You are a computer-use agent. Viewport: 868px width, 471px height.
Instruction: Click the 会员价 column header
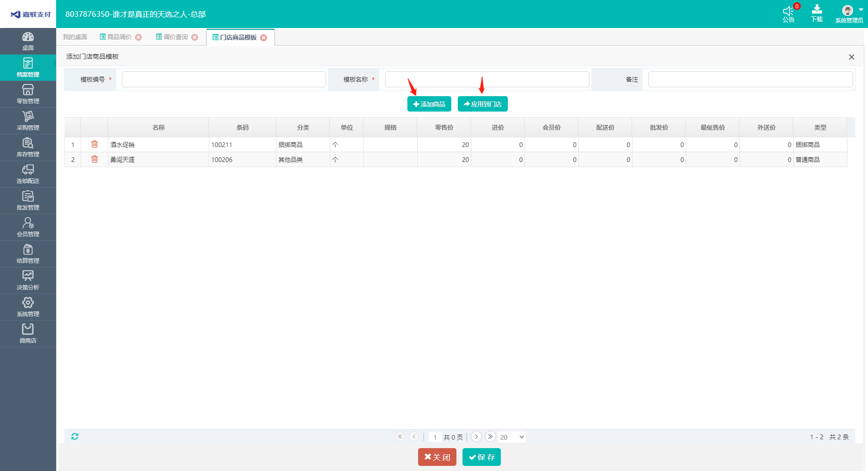(551, 127)
